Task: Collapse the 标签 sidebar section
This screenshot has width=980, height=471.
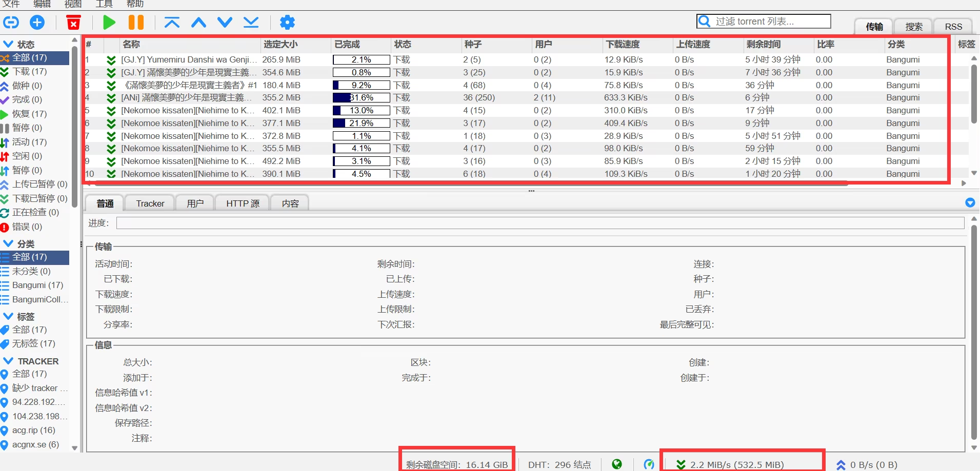Action: pyautogui.click(x=8, y=316)
